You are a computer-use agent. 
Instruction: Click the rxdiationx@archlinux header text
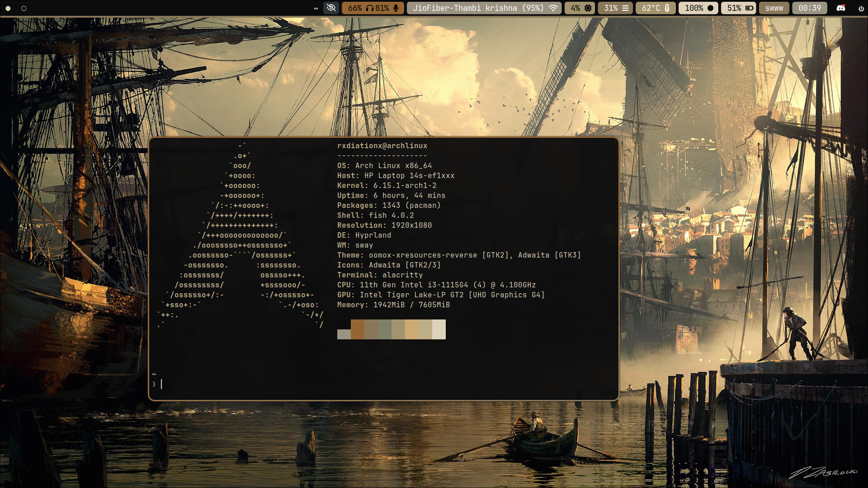(x=382, y=145)
